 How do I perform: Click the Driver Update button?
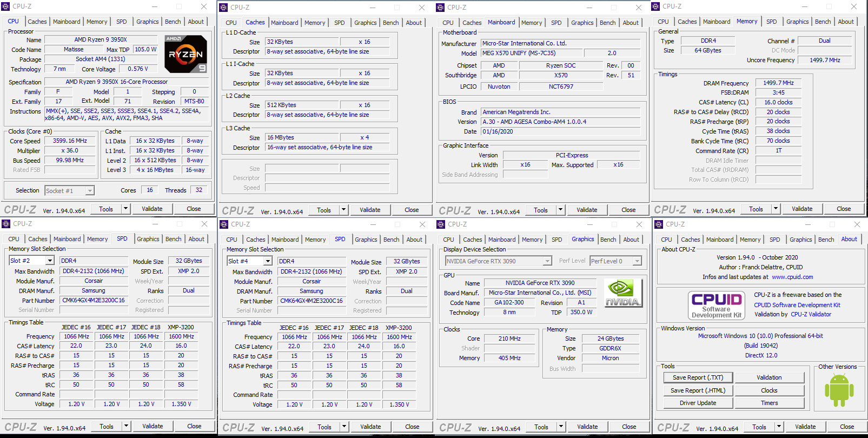coord(698,403)
